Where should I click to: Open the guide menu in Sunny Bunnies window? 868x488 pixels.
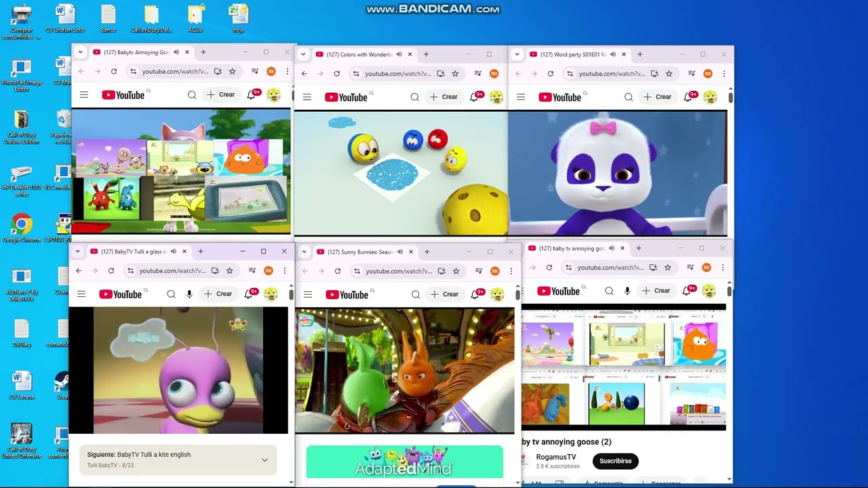308,294
